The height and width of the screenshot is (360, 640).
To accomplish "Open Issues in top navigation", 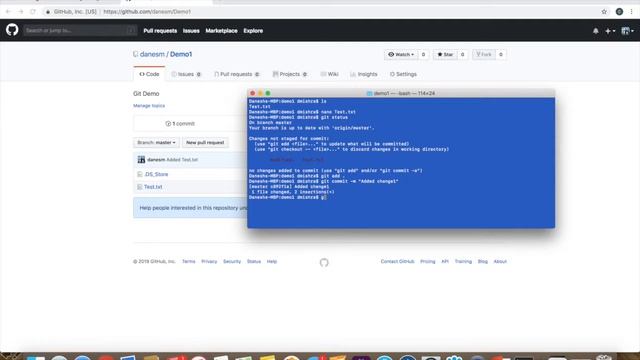I will pyautogui.click(x=191, y=31).
